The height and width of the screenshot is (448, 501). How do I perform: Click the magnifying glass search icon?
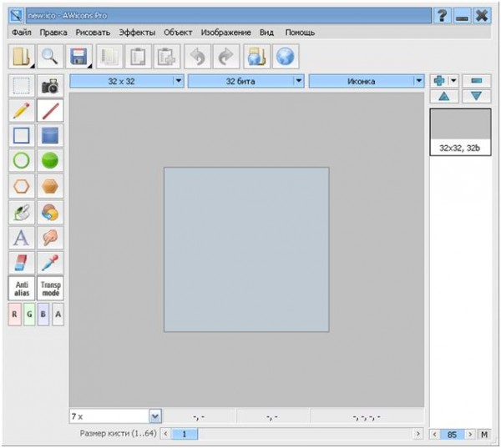pos(50,57)
